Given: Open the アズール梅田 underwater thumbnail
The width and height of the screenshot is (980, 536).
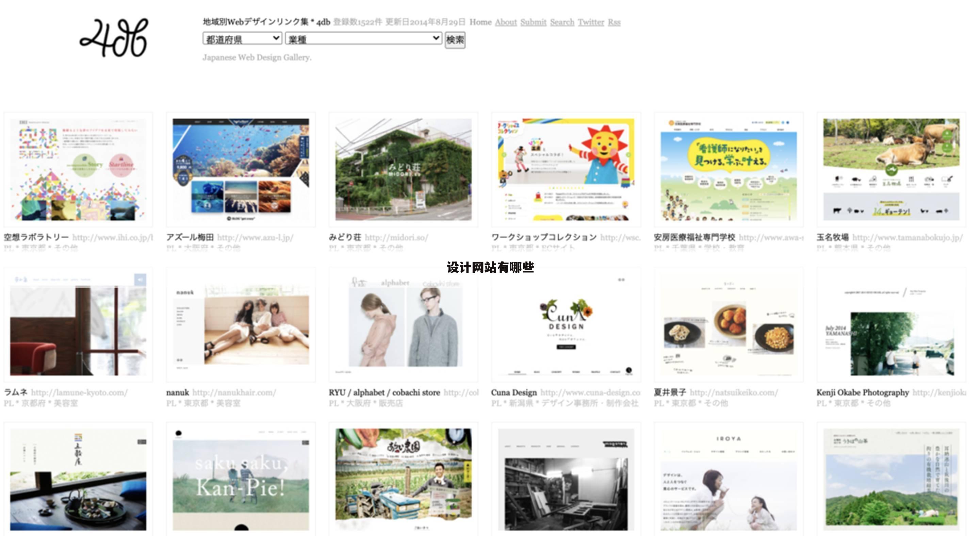Looking at the screenshot, I should click(x=241, y=170).
